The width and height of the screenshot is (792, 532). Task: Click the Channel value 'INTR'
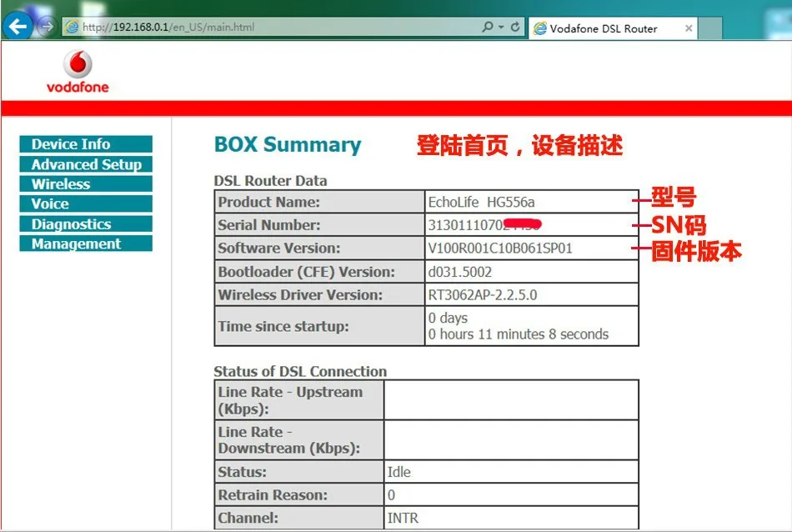(x=403, y=518)
